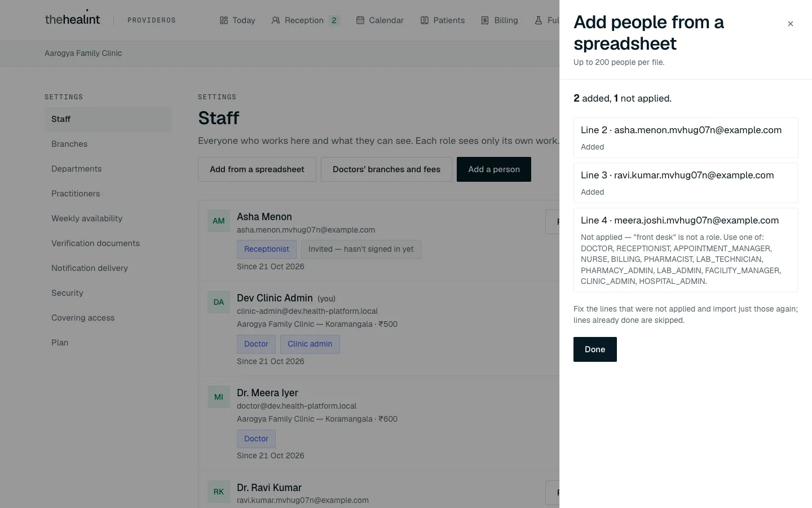Open the Patients tab

(443, 20)
